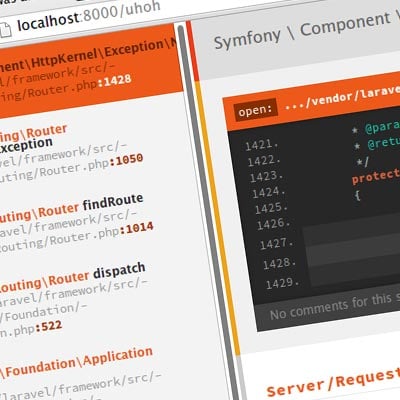400x400 pixels.
Task: Click line number :522 in dispatch frame
Action: pos(49,326)
